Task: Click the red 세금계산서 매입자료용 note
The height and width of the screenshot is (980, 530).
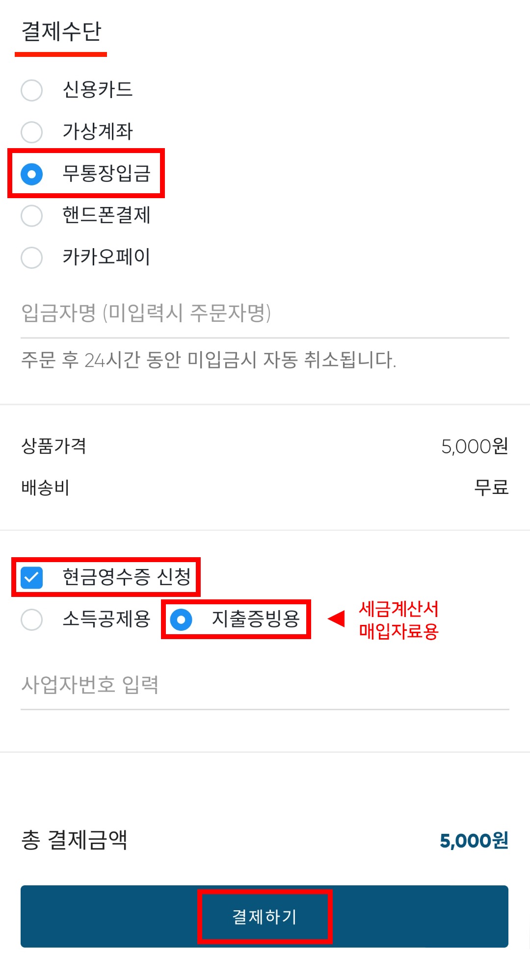Action: click(x=398, y=620)
